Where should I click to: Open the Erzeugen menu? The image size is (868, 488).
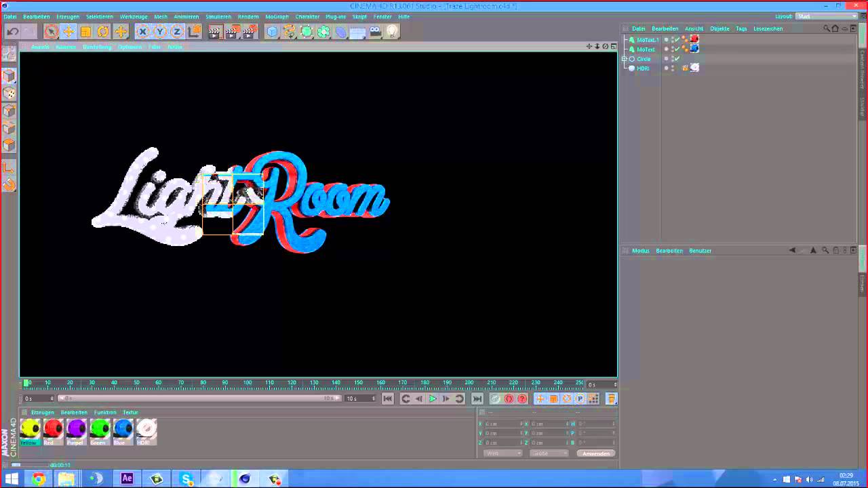68,16
